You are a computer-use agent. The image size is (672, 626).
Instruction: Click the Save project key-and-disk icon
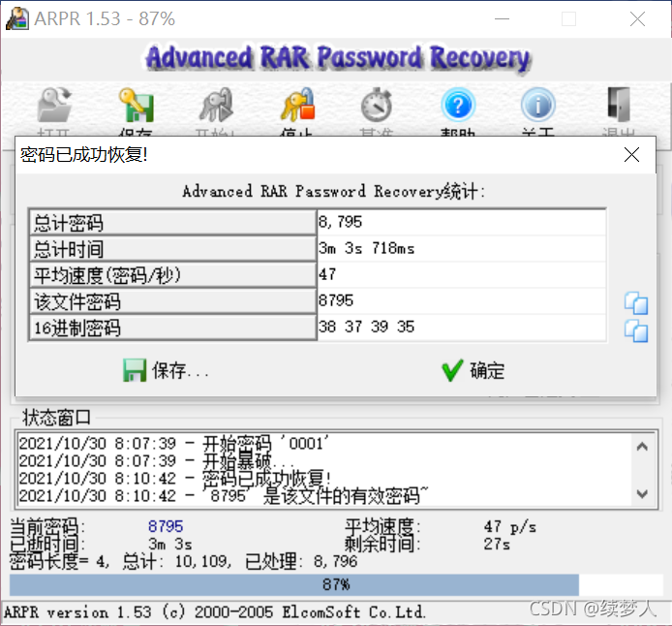click(x=137, y=105)
